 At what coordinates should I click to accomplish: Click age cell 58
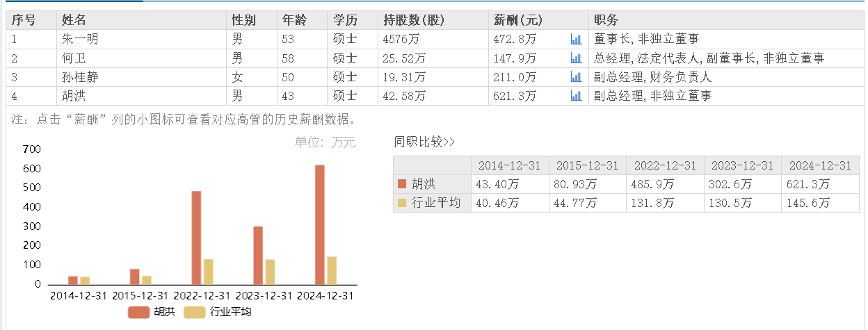pyautogui.click(x=288, y=58)
